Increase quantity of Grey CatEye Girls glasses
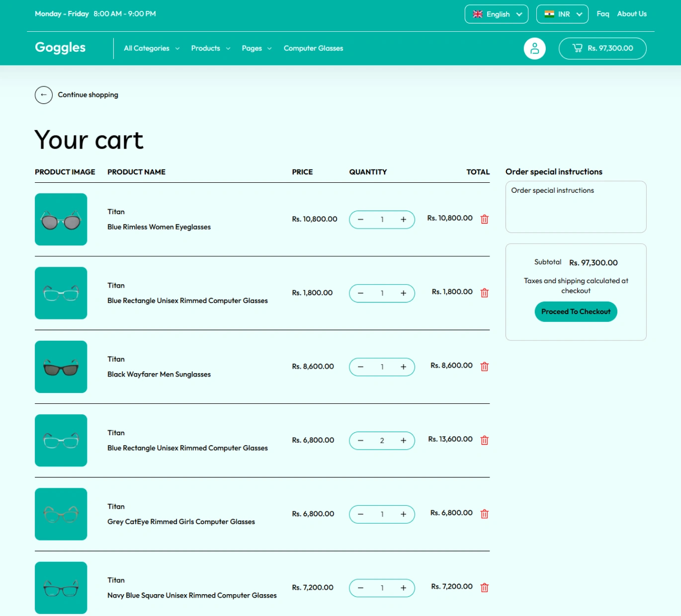Image resolution: width=681 pixels, height=616 pixels. [x=403, y=514]
